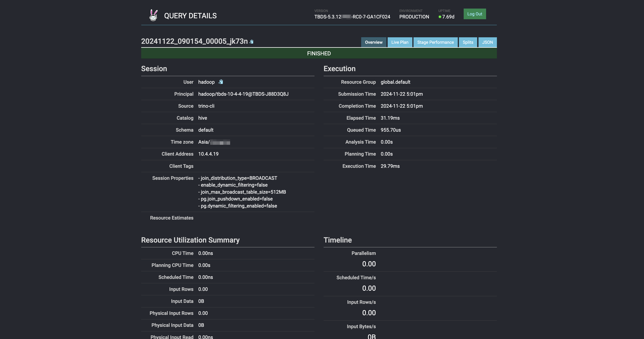Click the copy icon beside user hadoop
Viewport: 644px width, 339px height.
click(x=221, y=82)
